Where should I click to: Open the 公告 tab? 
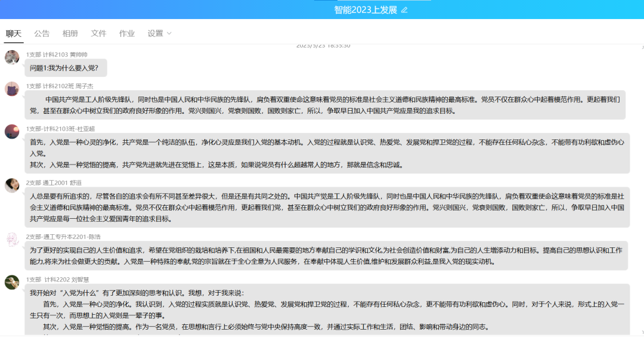point(42,33)
